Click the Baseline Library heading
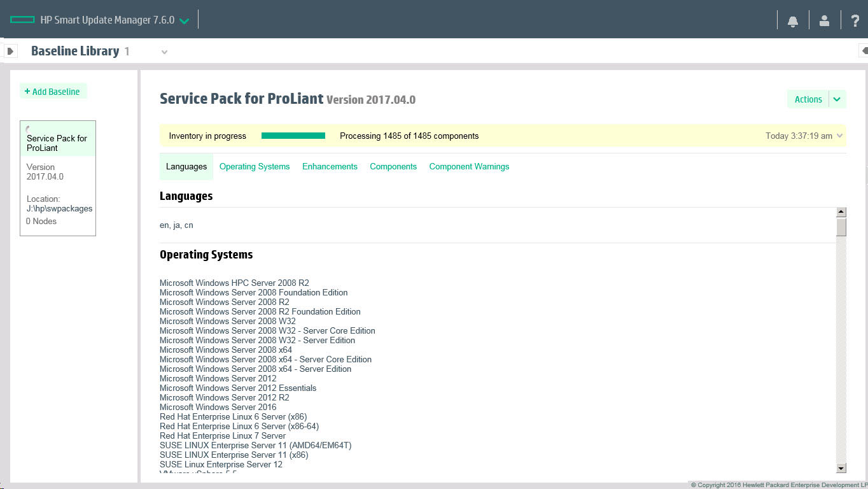Viewport: 868px width, 489px height. point(75,51)
